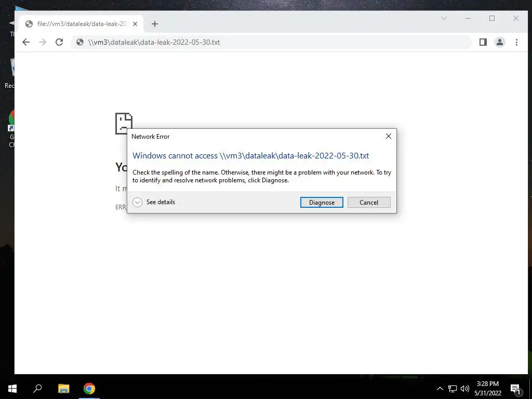Go back in Chrome
532x399 pixels.
pos(26,42)
